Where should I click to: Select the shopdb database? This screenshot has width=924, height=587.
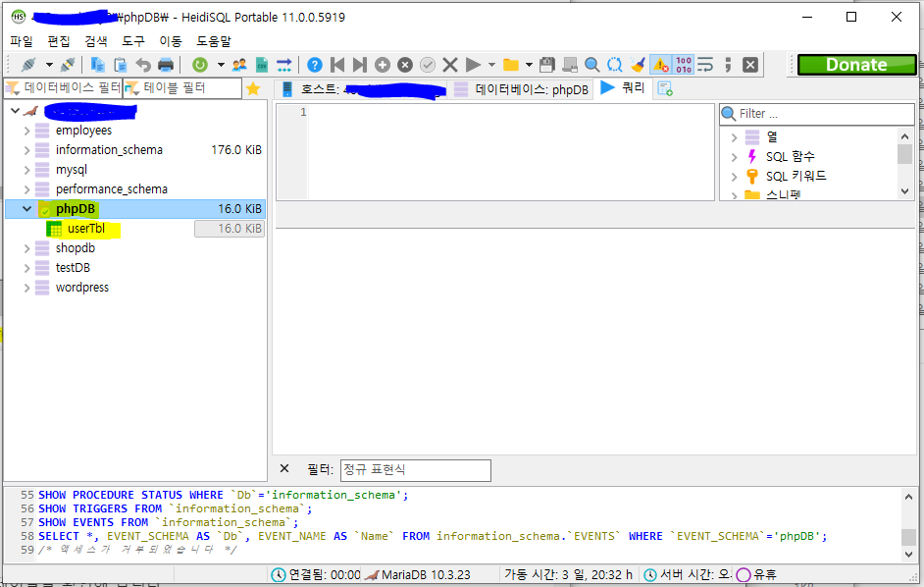coord(75,248)
